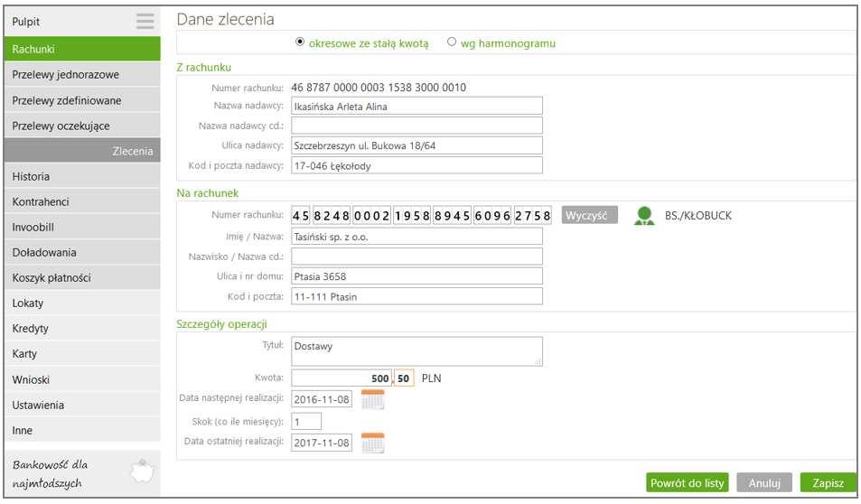Open calendar for Data następnej realizacji
Image resolution: width=861 pixels, height=504 pixels.
pyautogui.click(x=373, y=400)
